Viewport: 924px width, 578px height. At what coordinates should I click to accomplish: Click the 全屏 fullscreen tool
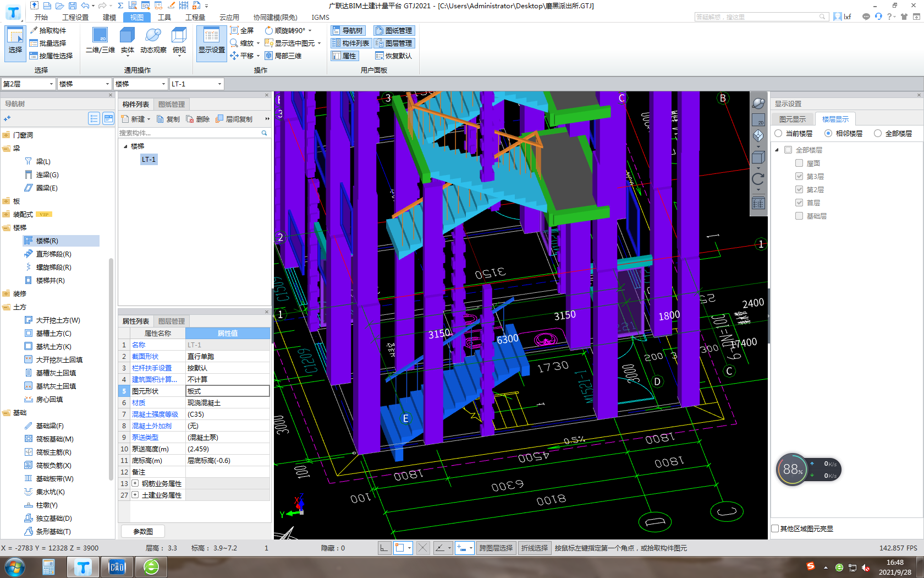[x=242, y=30]
